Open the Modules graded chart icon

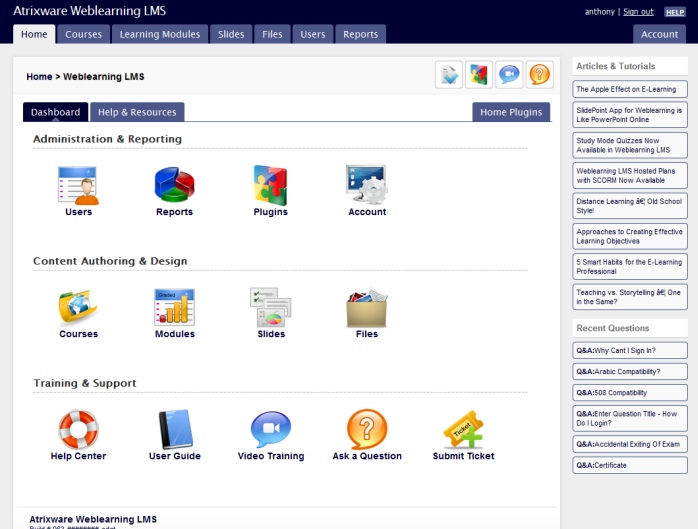(x=174, y=307)
